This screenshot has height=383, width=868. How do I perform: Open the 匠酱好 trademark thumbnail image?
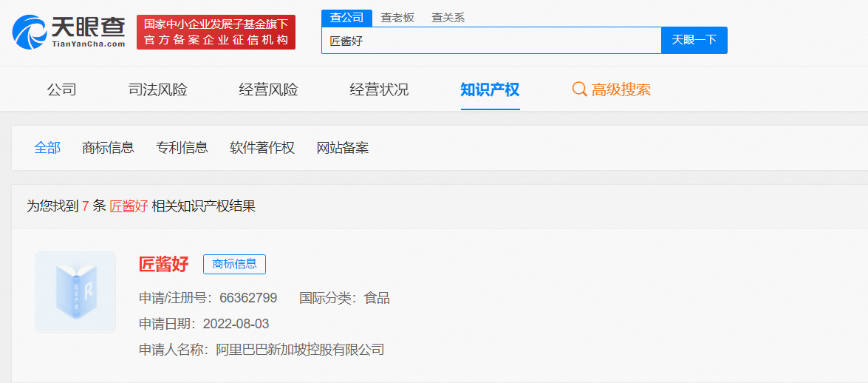pyautogui.click(x=75, y=292)
